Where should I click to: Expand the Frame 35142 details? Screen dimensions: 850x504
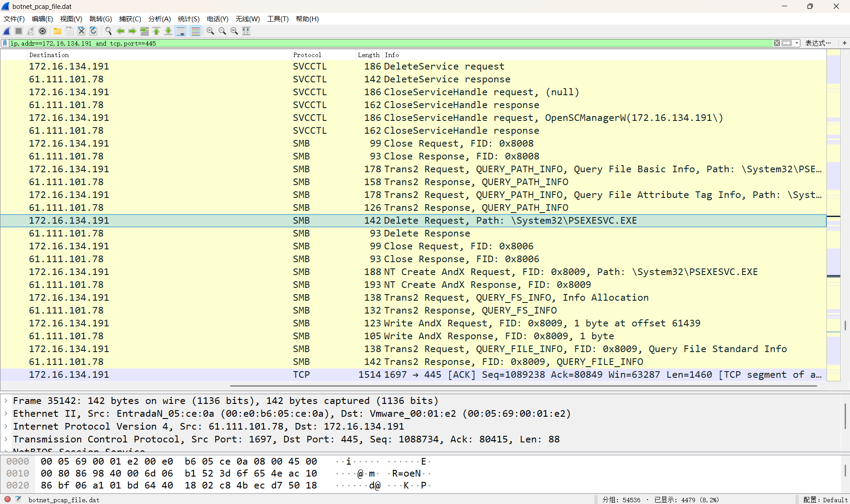6,401
